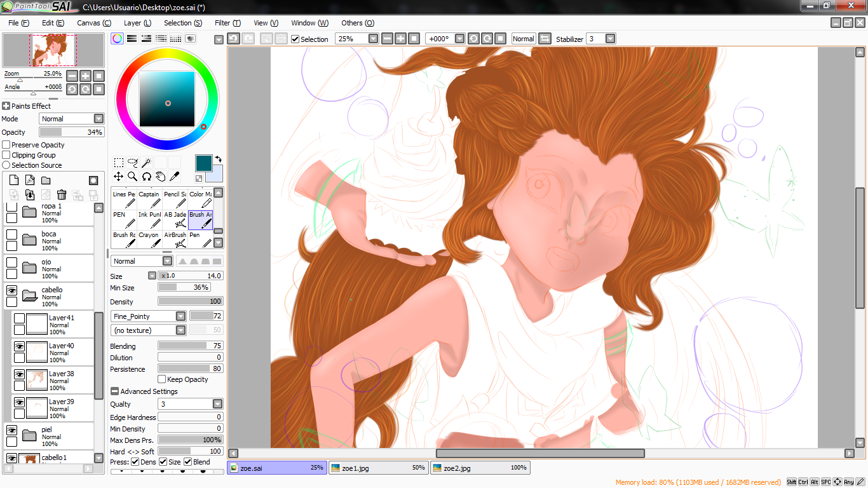The height and width of the screenshot is (488, 868).
Task: Select the Crayon brush preset
Action: pos(149,239)
